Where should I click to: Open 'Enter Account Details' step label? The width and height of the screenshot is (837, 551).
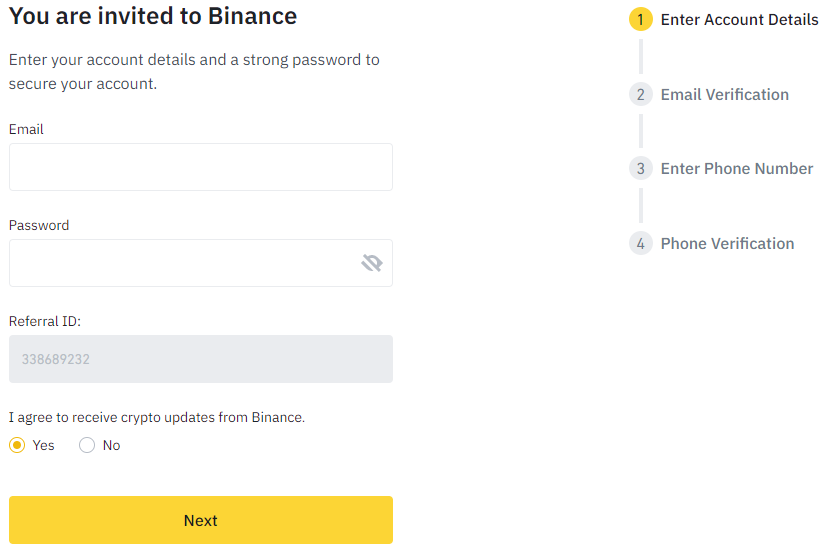(x=739, y=20)
